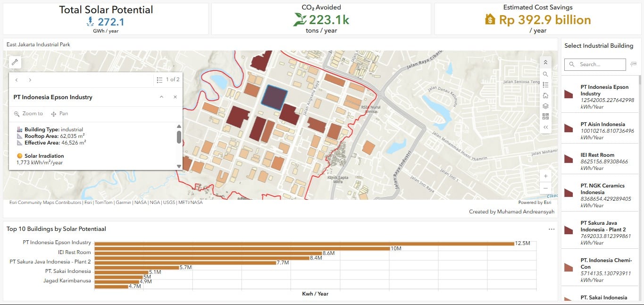The height and width of the screenshot is (305, 644).
Task: Click the highlighted blue-outlined building on map
Action: click(275, 97)
